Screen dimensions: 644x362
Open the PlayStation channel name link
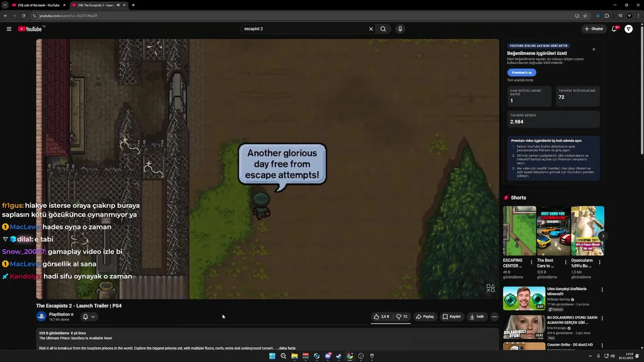click(x=59, y=314)
